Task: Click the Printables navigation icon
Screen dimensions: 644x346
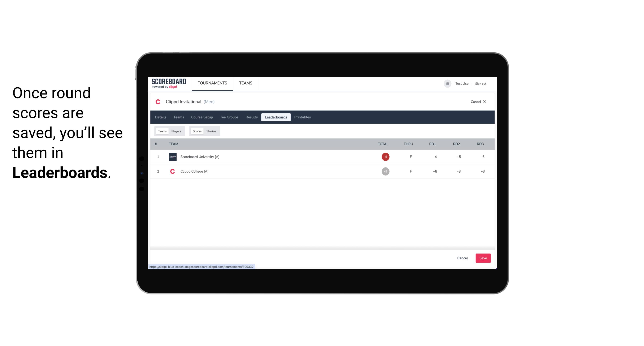Action: (303, 117)
